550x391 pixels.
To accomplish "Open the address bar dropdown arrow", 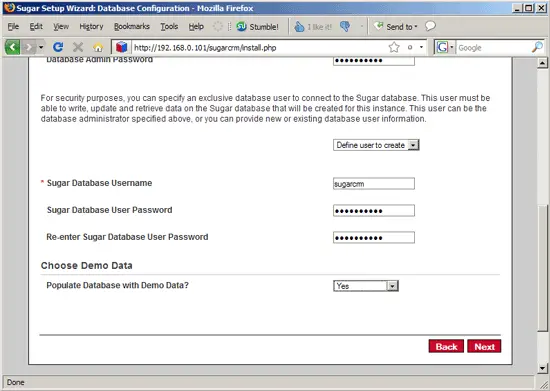I will pos(421,47).
